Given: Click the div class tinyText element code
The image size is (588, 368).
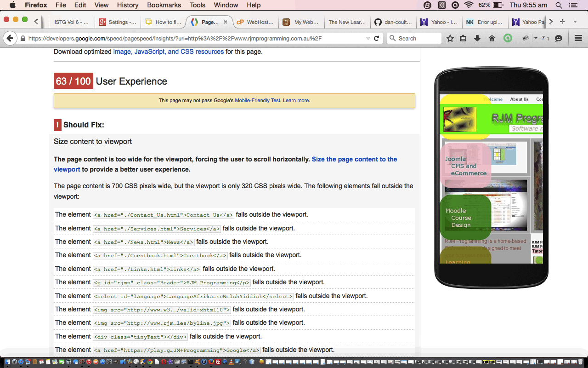Looking at the screenshot, I should pyautogui.click(x=140, y=337).
